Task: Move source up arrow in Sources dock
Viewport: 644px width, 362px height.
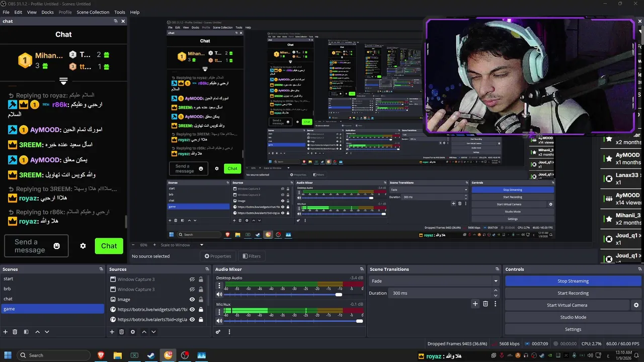Action: click(144, 332)
